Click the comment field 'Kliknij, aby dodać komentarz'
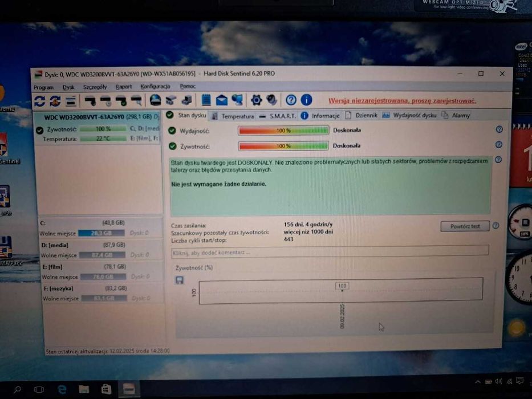This screenshot has height=399, width=532. point(330,253)
